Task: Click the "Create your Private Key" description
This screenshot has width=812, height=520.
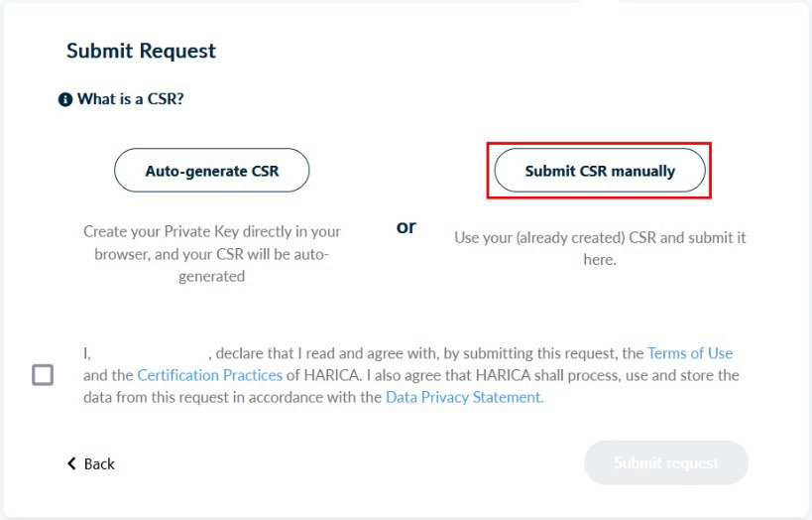Action: (x=212, y=231)
